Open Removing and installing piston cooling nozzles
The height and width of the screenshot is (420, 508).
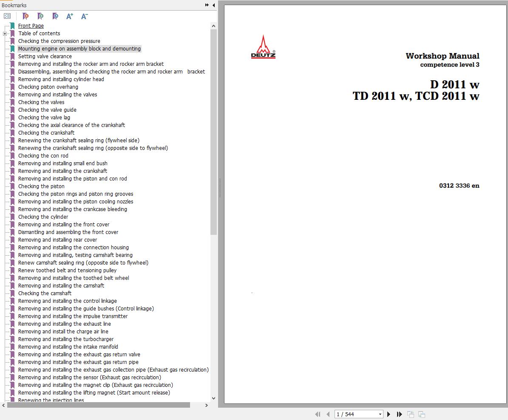(76, 202)
